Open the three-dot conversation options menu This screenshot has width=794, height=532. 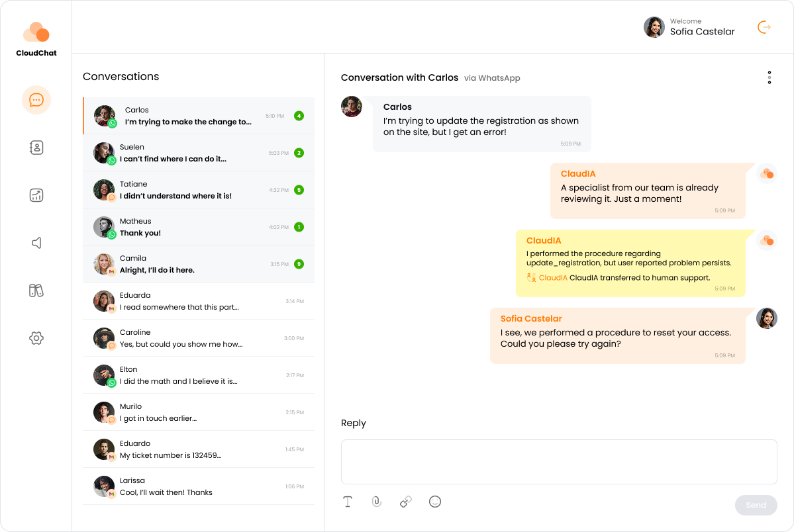pyautogui.click(x=769, y=77)
